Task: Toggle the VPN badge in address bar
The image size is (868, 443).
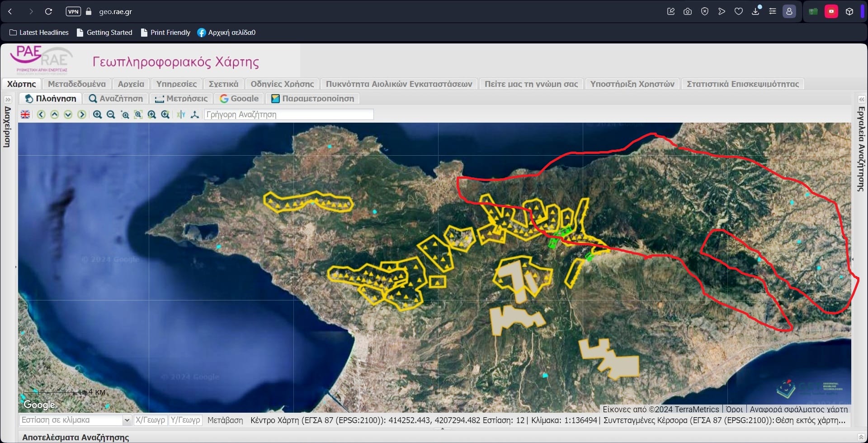Action: click(x=73, y=11)
